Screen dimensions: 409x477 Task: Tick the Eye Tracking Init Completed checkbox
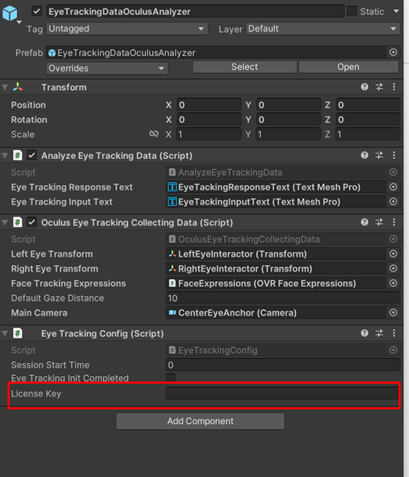[x=171, y=378]
